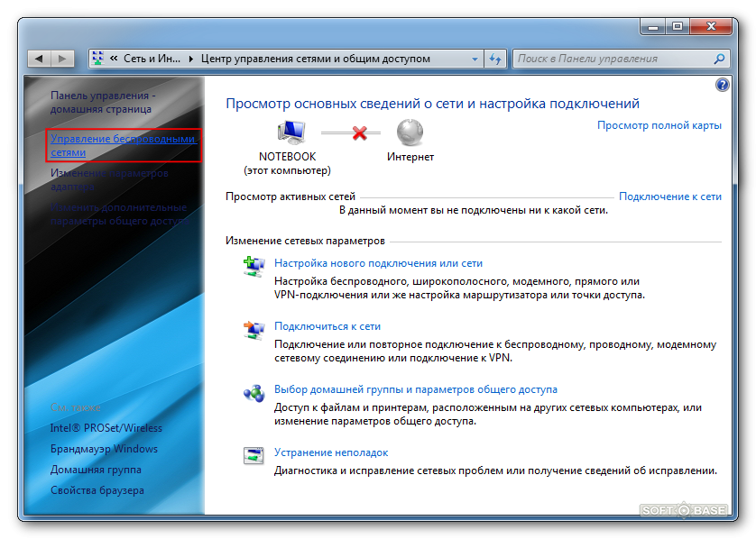Close the Network Center window

click(711, 26)
